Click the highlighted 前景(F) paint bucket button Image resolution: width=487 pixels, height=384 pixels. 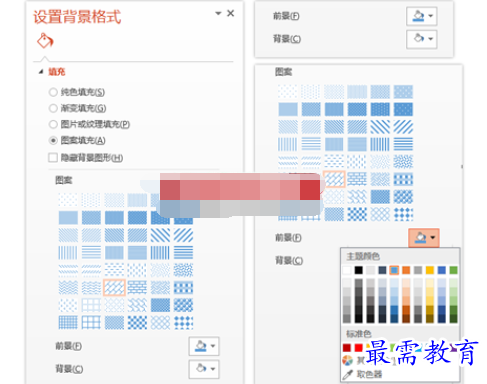coord(424,238)
